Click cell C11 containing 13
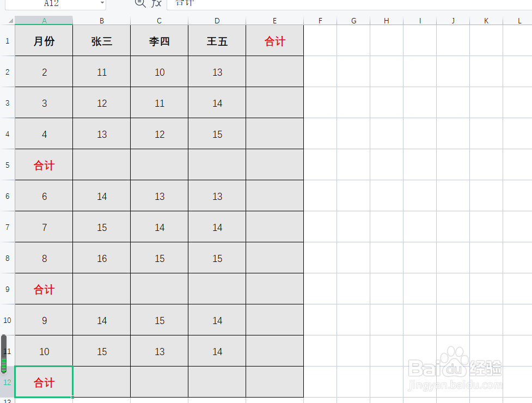 (x=159, y=351)
